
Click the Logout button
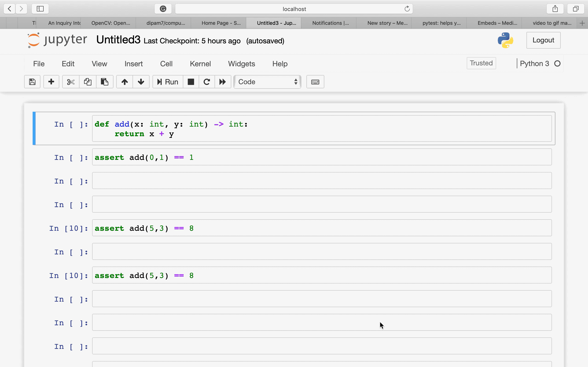(543, 40)
